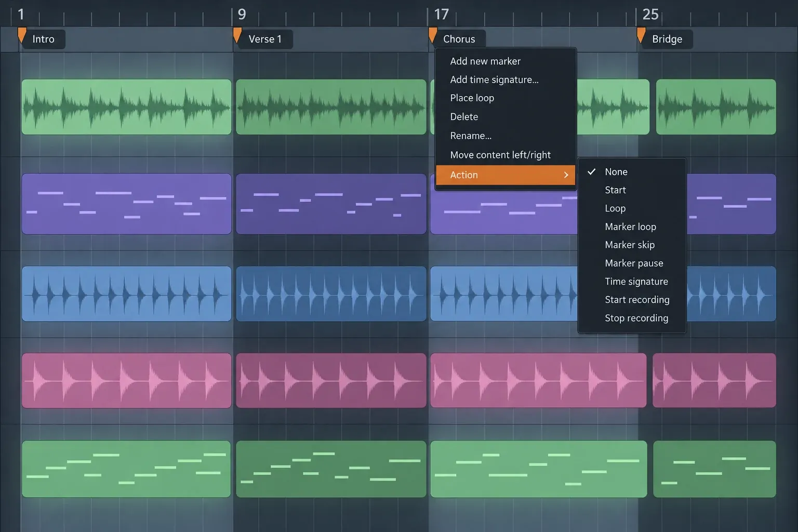Choose Rename... in marker menu

point(506,136)
